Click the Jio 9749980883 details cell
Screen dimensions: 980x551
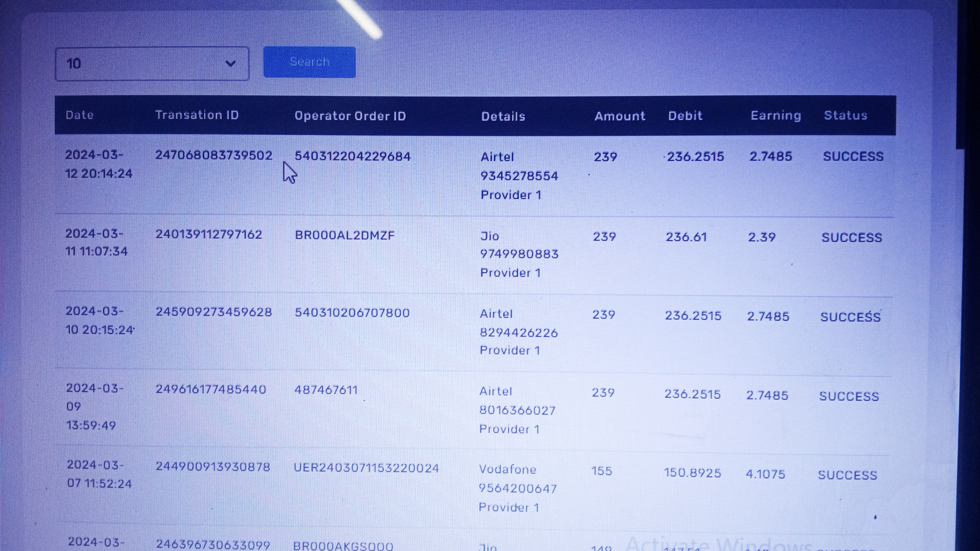pos(518,254)
